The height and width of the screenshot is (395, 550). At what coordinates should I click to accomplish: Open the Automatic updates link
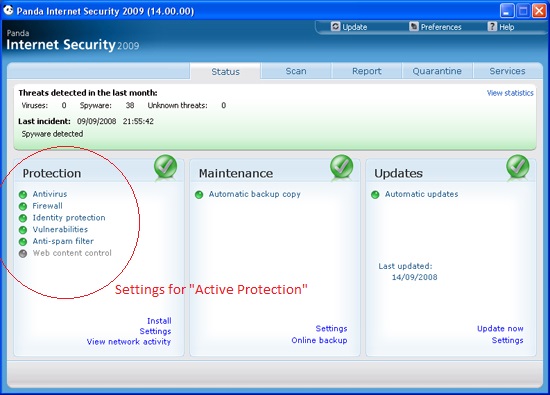pyautogui.click(x=421, y=194)
